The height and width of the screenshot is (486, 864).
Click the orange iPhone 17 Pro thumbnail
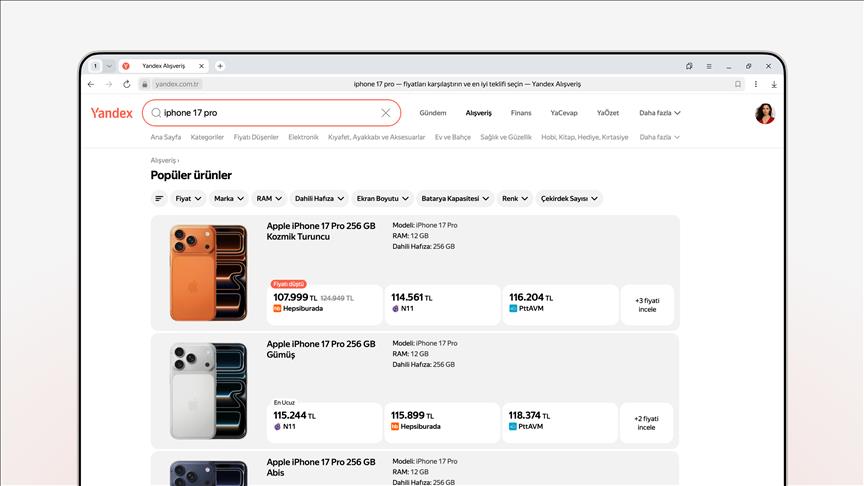click(208, 272)
